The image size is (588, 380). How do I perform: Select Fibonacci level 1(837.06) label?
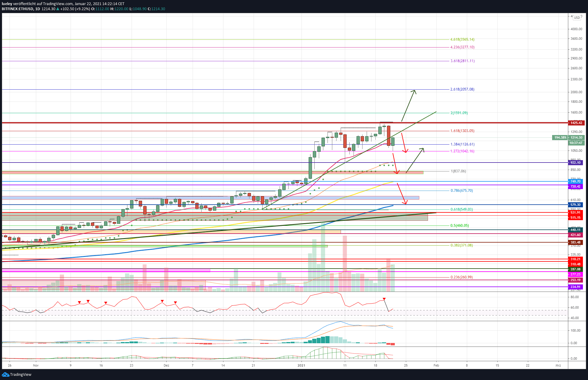(x=458, y=171)
